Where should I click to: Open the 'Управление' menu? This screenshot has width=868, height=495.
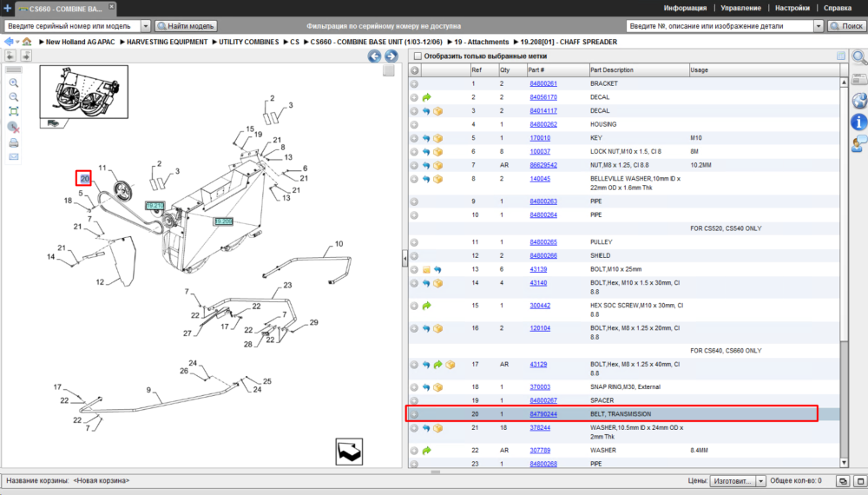point(740,9)
